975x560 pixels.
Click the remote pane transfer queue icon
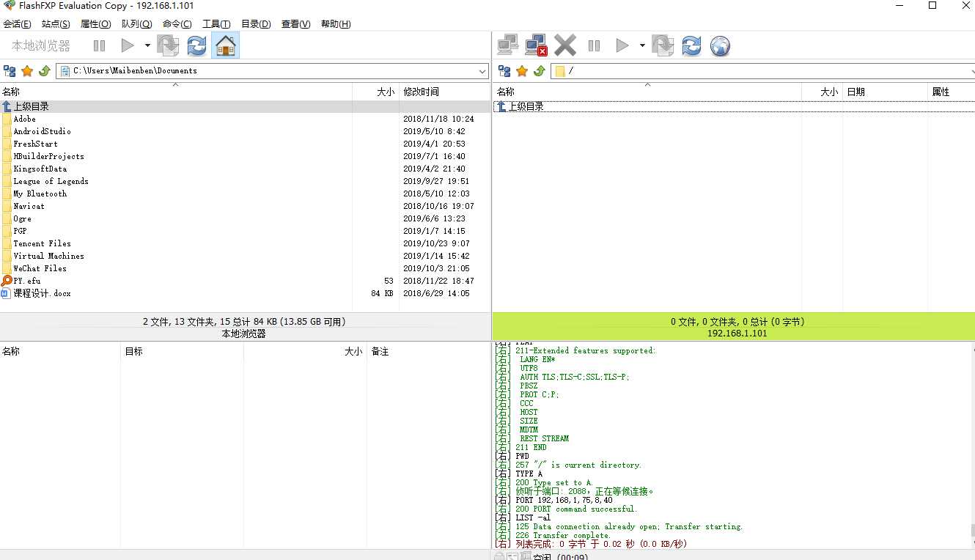663,45
